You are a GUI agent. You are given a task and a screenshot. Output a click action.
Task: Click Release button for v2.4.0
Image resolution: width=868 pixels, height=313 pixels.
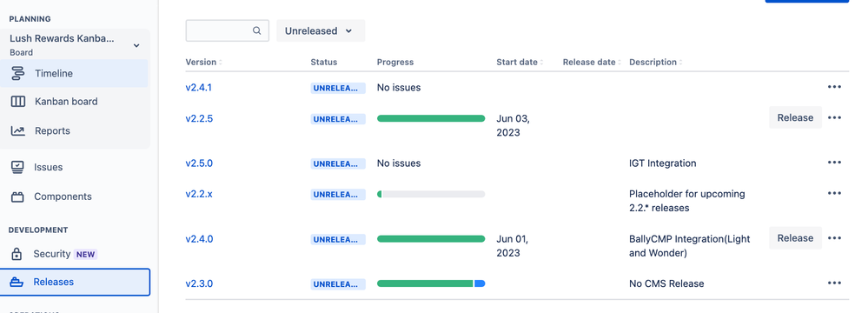(795, 237)
